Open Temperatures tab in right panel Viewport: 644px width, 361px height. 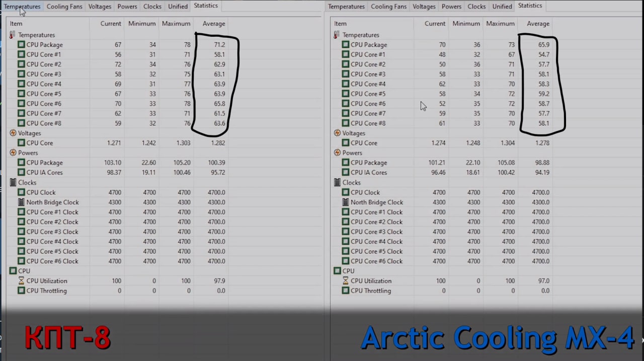346,7
